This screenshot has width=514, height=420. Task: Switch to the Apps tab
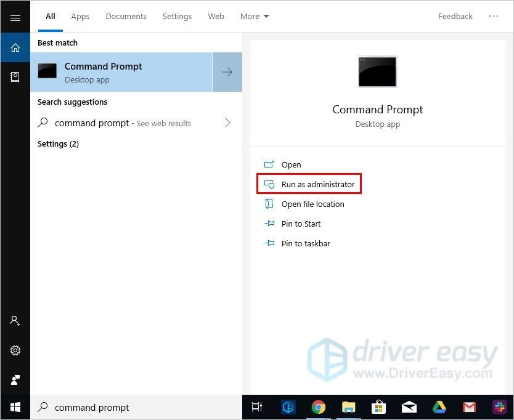(80, 17)
